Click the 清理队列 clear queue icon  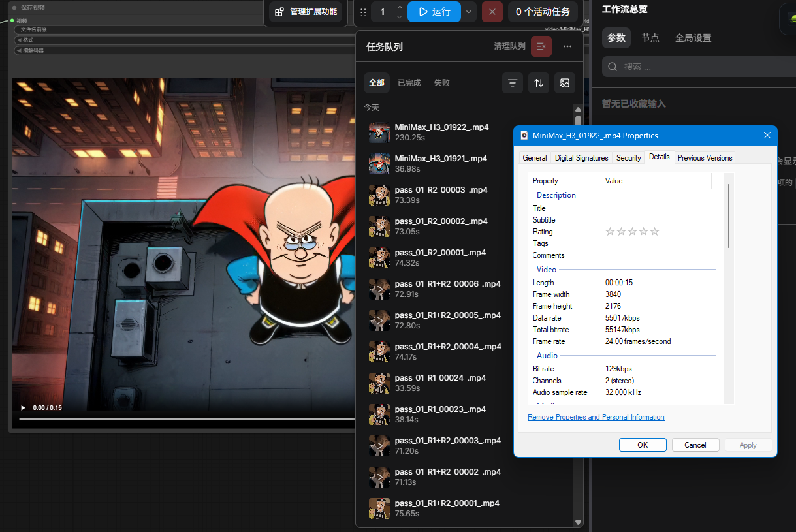(541, 46)
